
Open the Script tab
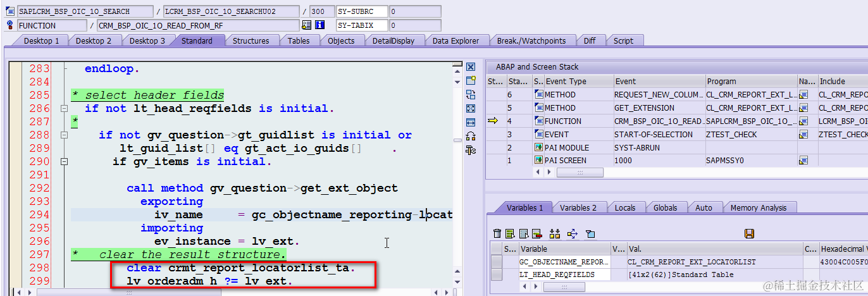(x=623, y=40)
